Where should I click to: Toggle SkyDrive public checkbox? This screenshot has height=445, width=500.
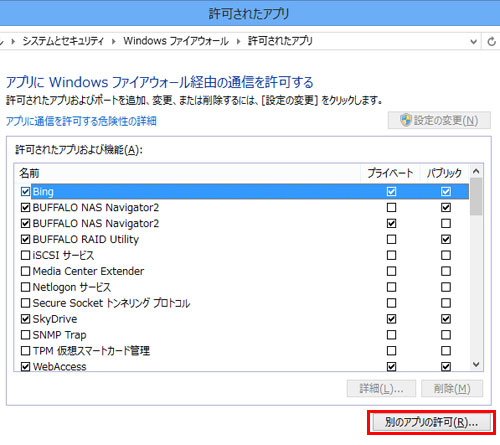446,319
